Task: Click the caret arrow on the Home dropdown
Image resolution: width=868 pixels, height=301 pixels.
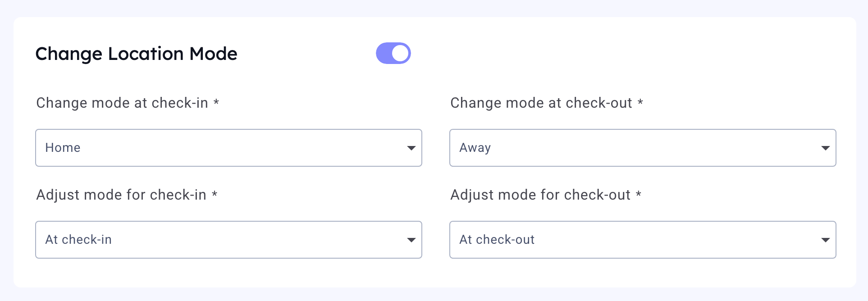Action: coord(411,148)
